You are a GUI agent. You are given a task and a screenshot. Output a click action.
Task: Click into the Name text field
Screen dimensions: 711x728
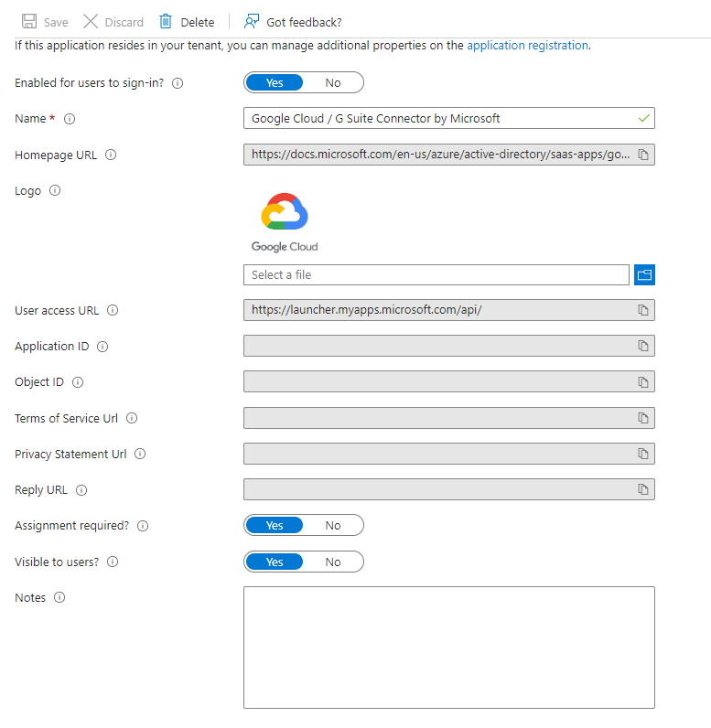(x=439, y=119)
